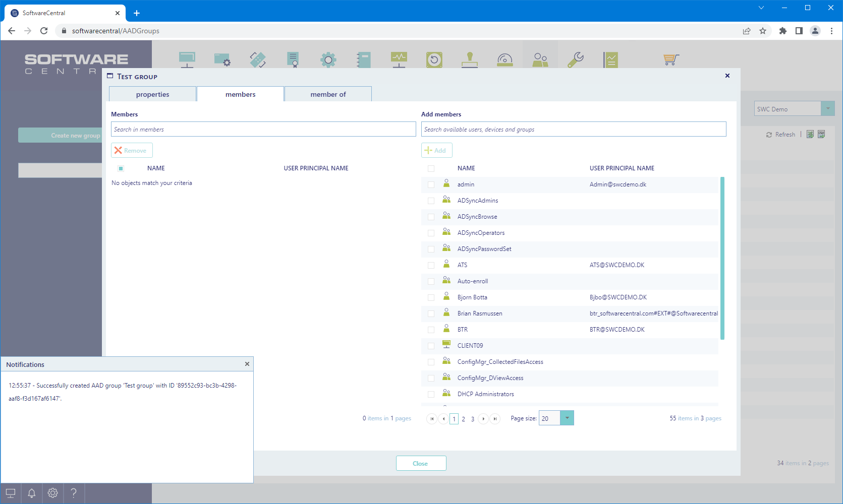The width and height of the screenshot is (843, 504).
Task: Click the notifications bell icon
Action: pos(31,493)
